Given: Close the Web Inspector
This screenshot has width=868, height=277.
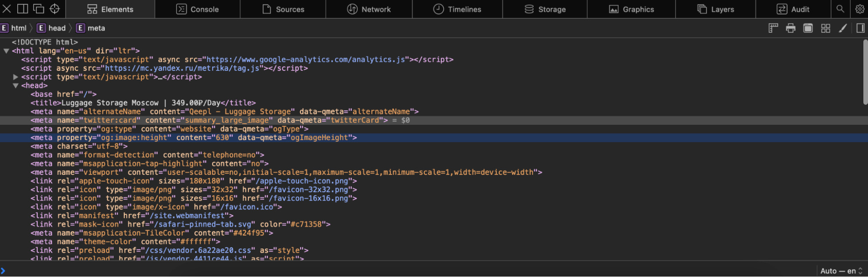Looking at the screenshot, I should click(7, 9).
